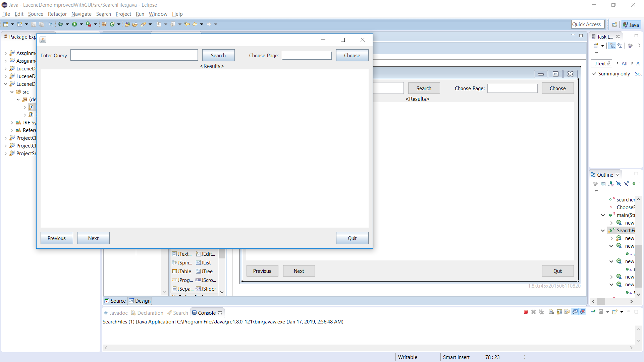Screen dimensions: 644x362
Task: Pin the Console view
Action: pos(592,312)
